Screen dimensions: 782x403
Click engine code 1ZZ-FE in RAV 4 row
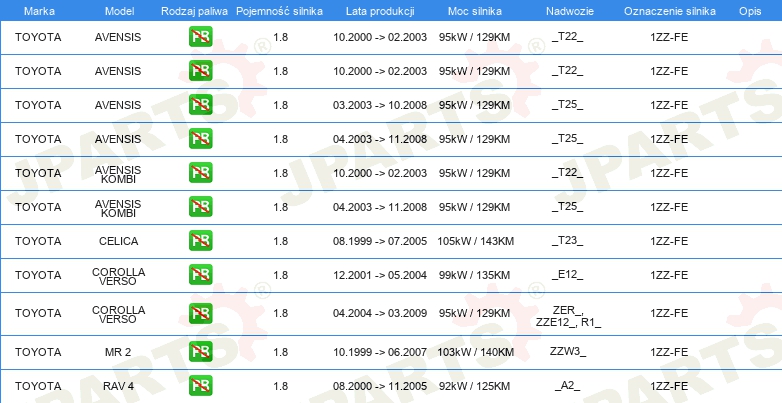(669, 386)
